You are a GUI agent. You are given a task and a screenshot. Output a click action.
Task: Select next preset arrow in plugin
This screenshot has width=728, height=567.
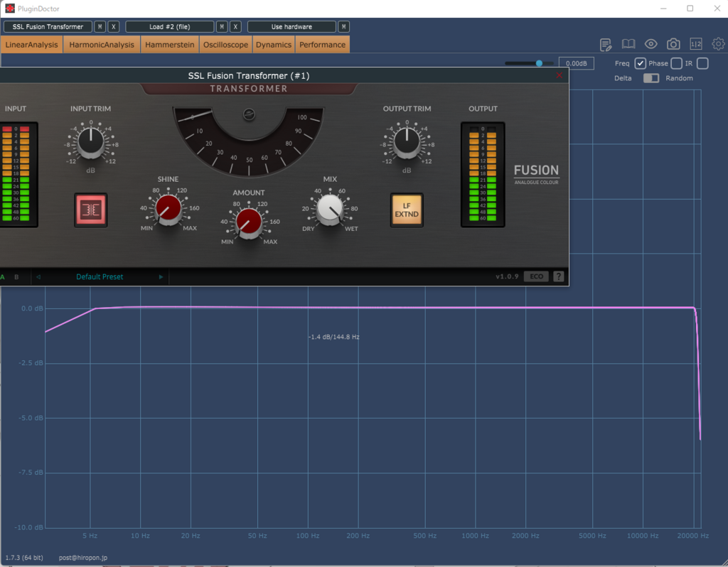click(161, 277)
